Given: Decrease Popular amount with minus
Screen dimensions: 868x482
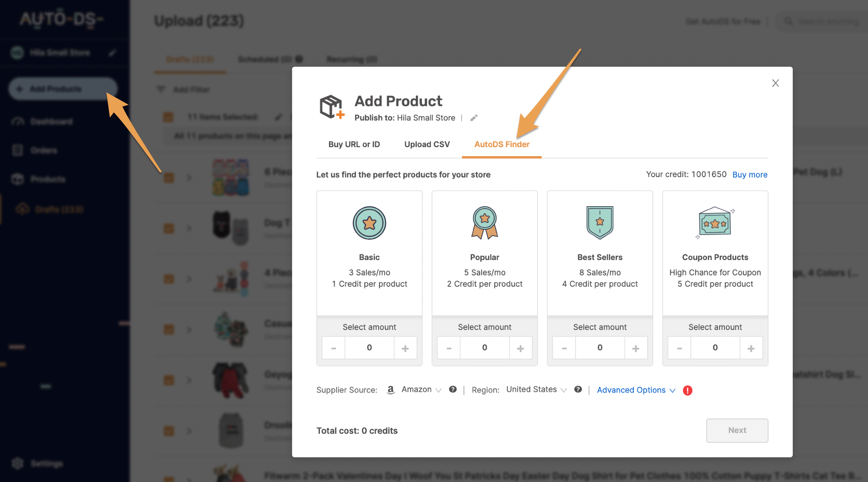Looking at the screenshot, I should pos(449,348).
